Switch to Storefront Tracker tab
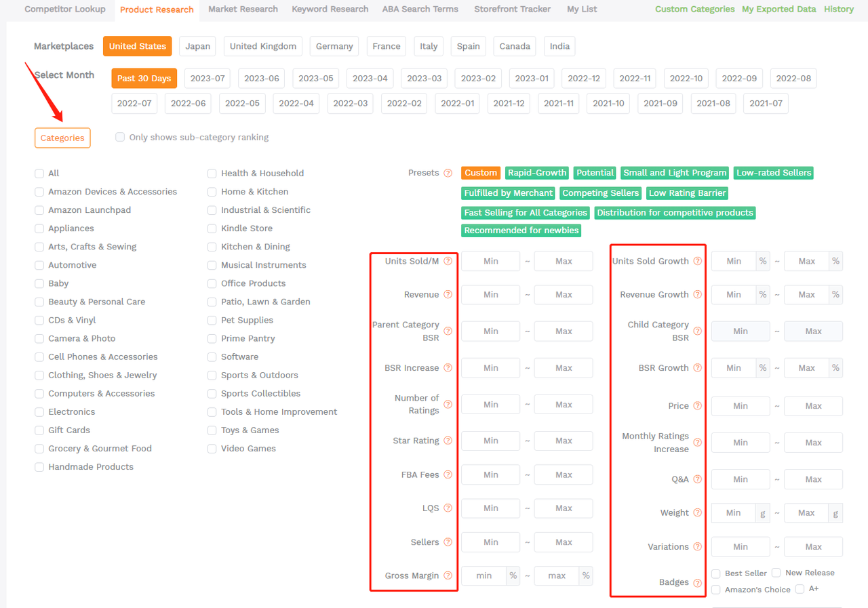 (513, 9)
